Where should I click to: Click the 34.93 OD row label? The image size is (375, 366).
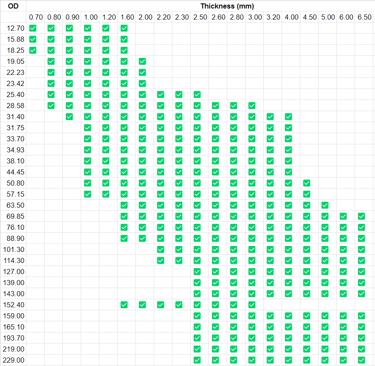pos(15,150)
